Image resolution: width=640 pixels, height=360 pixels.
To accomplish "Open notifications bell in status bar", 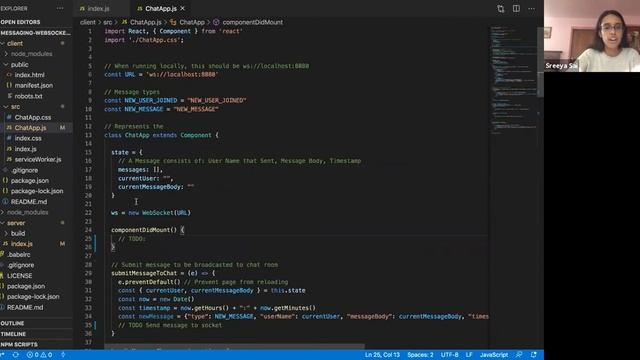I will pyautogui.click(x=533, y=355).
